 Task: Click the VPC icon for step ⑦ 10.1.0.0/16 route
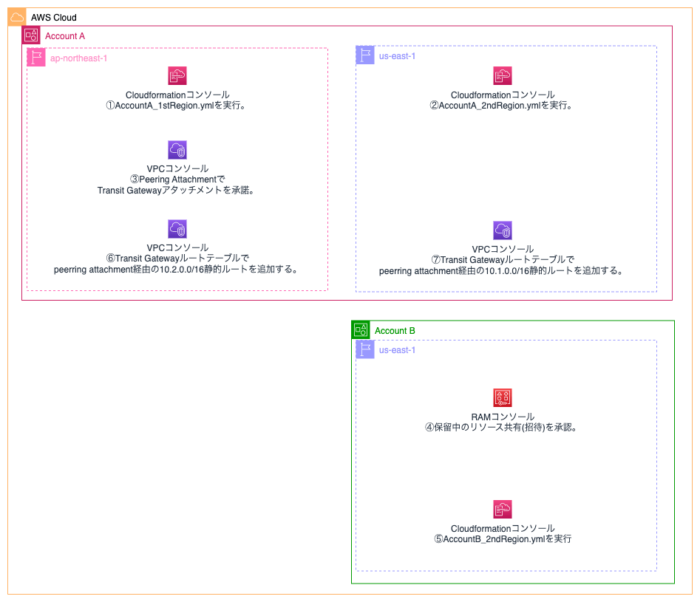point(503,230)
